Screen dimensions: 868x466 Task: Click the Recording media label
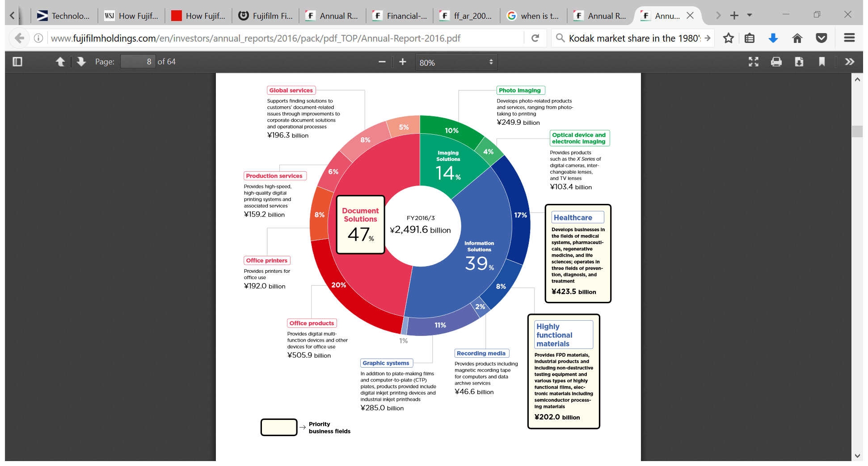click(x=481, y=353)
